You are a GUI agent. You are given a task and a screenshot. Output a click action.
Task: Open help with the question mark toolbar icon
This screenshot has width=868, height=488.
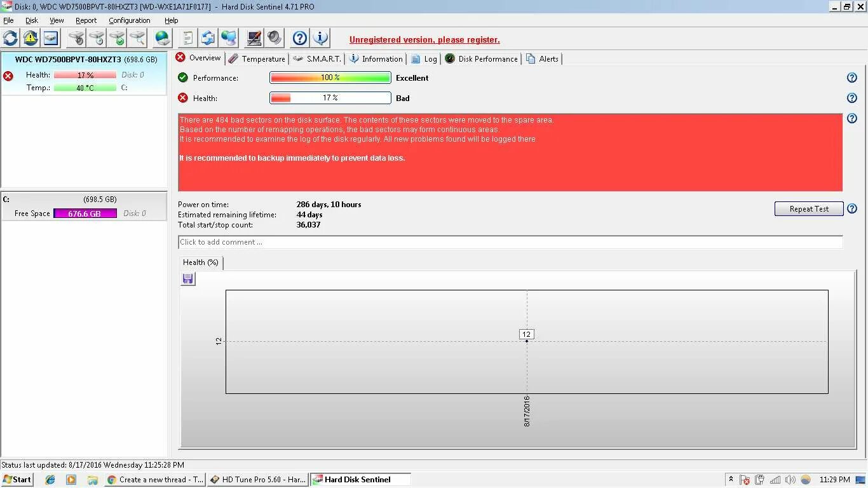click(300, 38)
